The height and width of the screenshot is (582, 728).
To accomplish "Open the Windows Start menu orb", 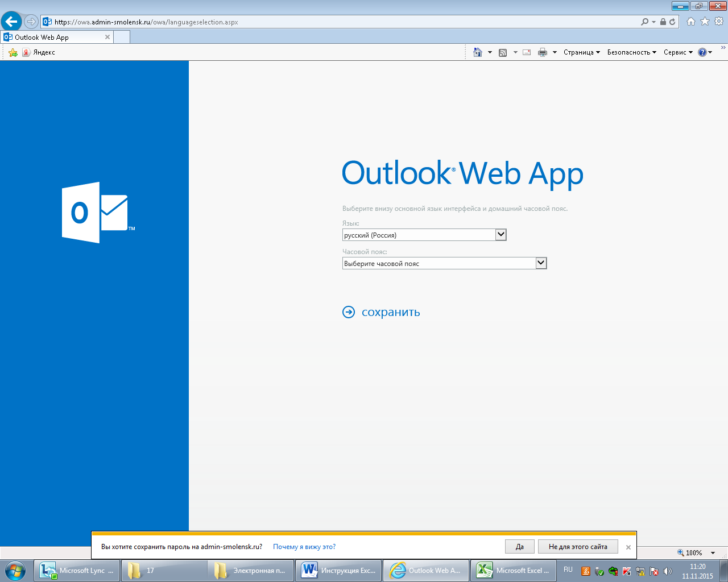I will coord(15,570).
